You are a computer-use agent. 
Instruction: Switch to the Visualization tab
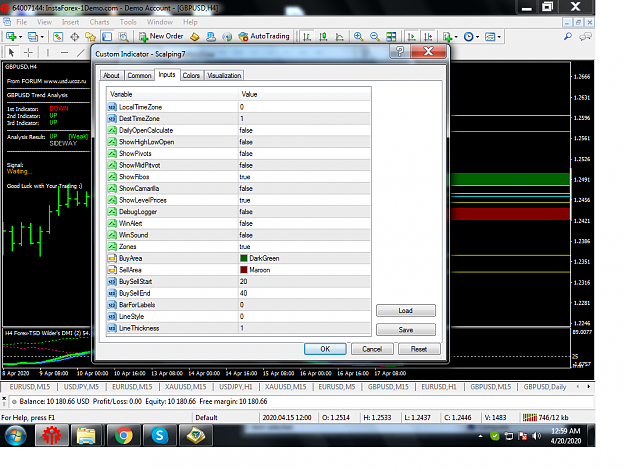point(224,75)
